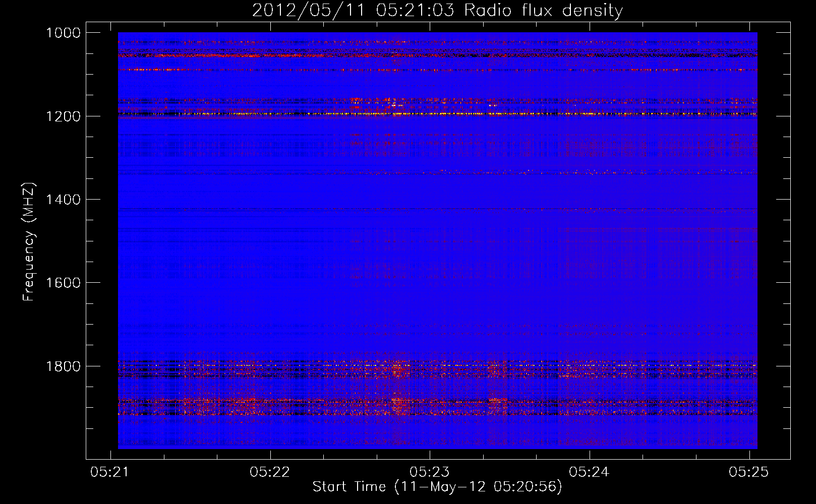Click the 05:24 time tick label
Image resolution: width=816 pixels, height=504 pixels.
(x=589, y=472)
